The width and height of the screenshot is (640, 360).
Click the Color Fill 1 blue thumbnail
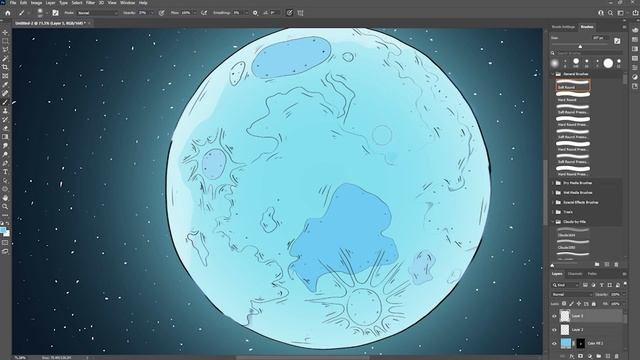pos(566,343)
